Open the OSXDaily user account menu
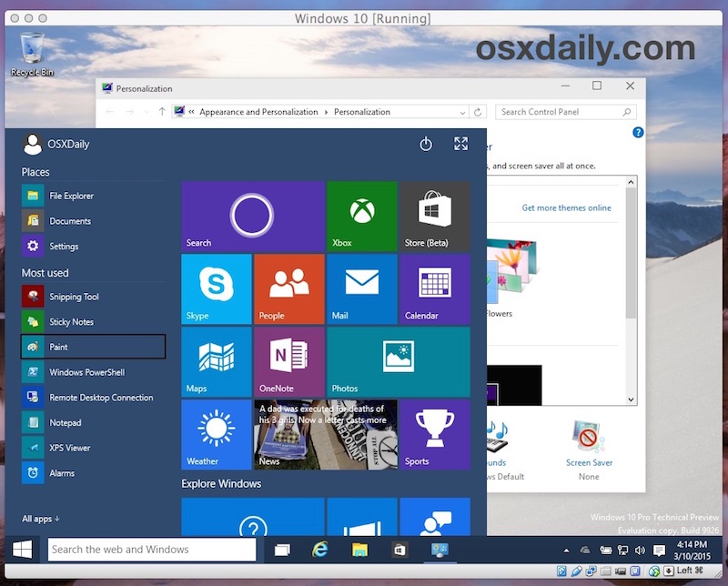 56,144
